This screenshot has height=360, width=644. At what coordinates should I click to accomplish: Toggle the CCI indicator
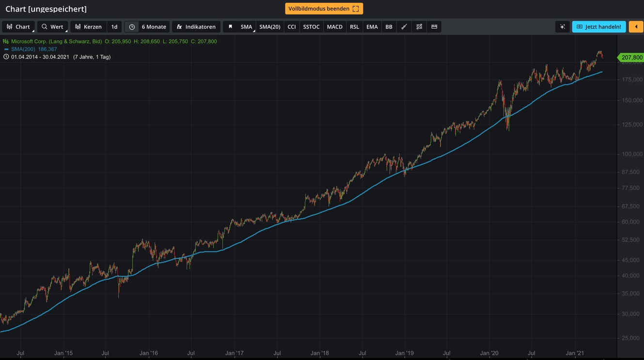291,27
